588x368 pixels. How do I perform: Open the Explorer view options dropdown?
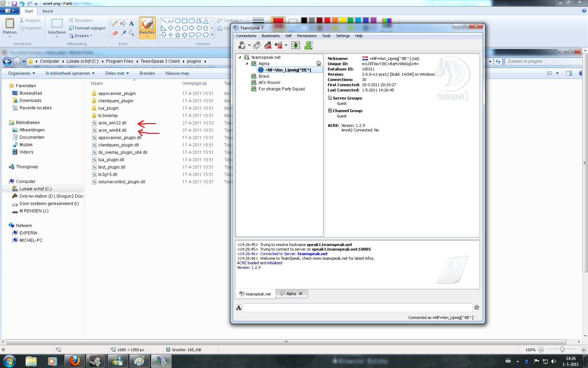click(557, 73)
